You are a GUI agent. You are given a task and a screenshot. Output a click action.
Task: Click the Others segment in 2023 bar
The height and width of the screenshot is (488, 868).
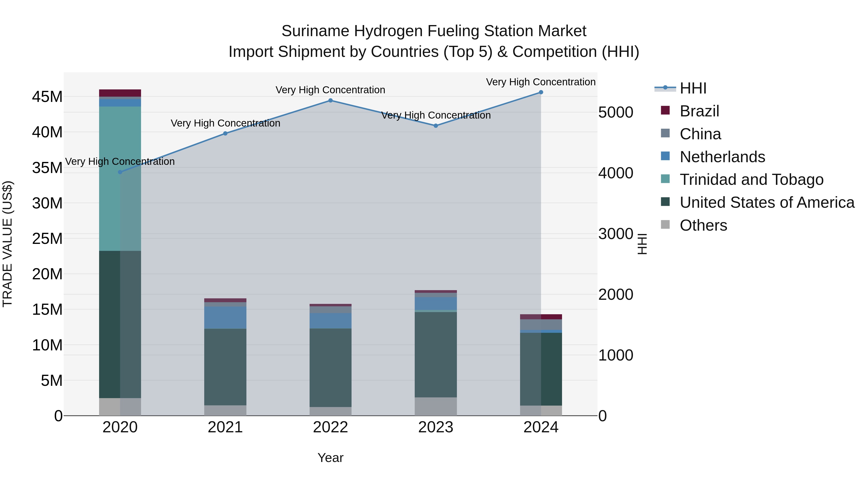436,407
